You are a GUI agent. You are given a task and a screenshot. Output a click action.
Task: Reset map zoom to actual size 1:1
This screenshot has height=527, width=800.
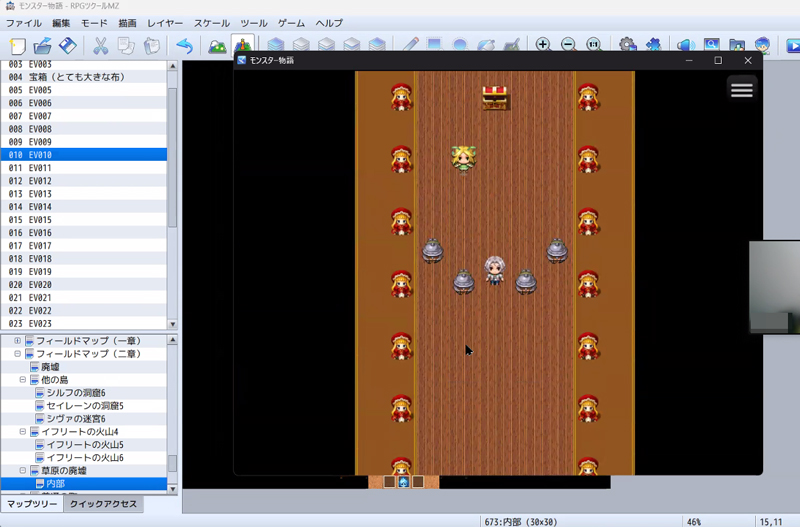click(x=593, y=45)
